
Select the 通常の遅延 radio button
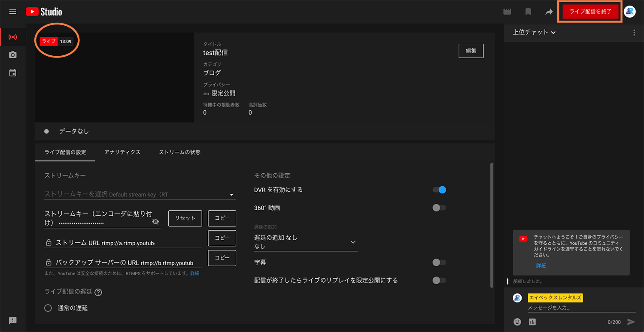[48, 308]
